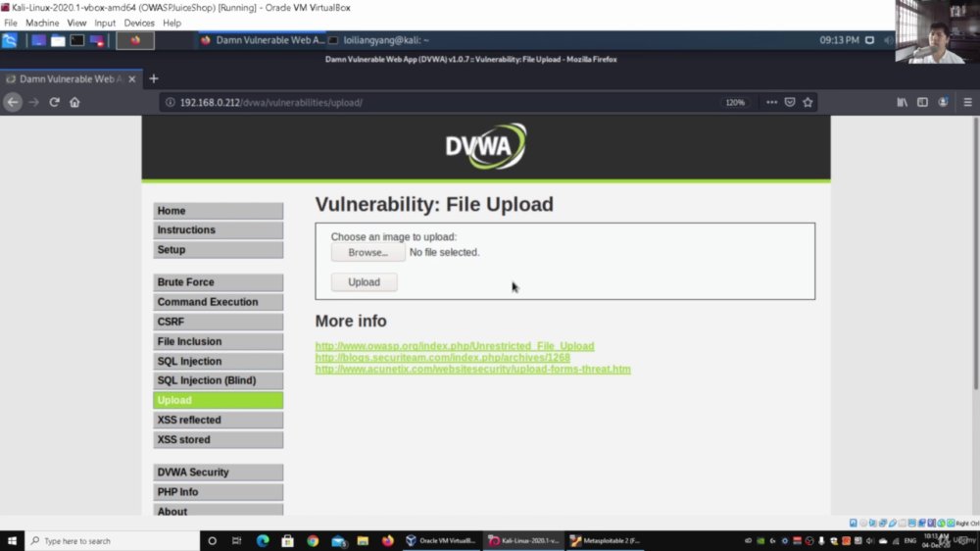
Task: Open Task View on Windows taskbar
Action: [237, 540]
